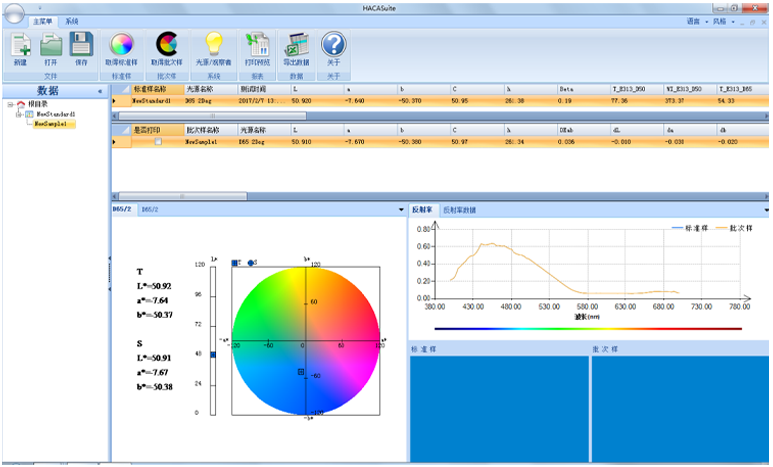The image size is (773, 467).
Task: Click the 批次样名称 column header
Action: tap(211, 130)
